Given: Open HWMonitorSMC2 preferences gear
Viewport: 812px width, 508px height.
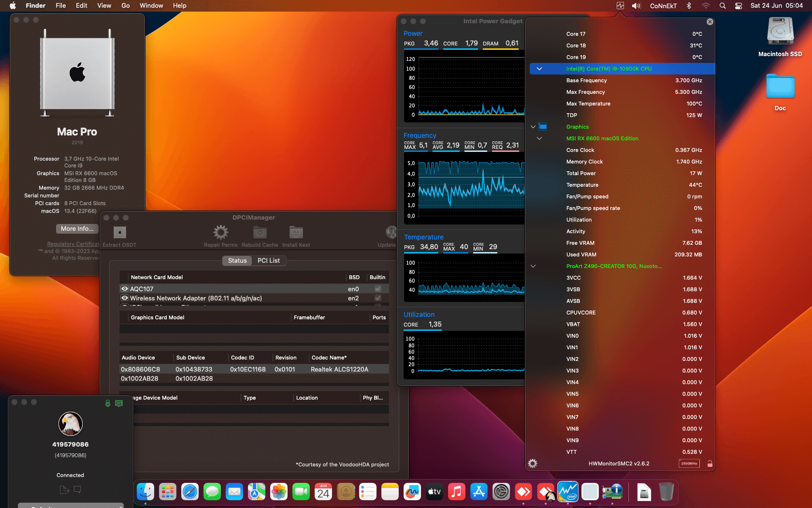Looking at the screenshot, I should [x=533, y=463].
